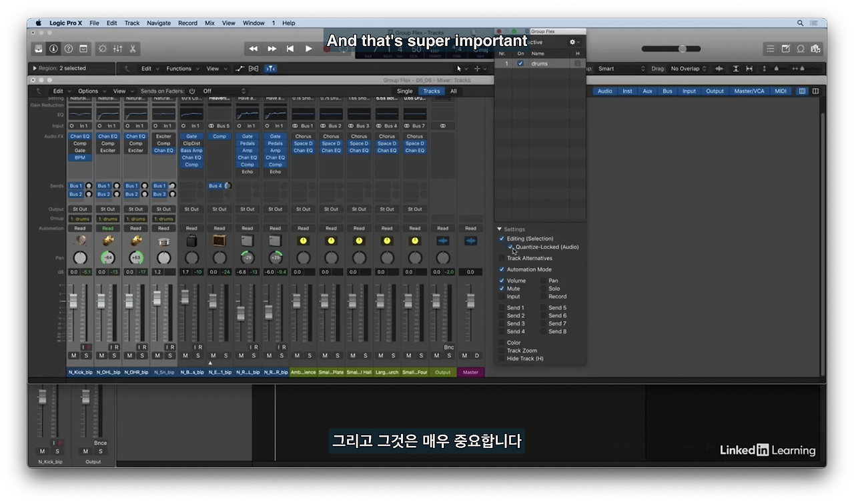Expand Region: 2 selected disclosure triangle
The width and height of the screenshot is (854, 504).
click(35, 68)
